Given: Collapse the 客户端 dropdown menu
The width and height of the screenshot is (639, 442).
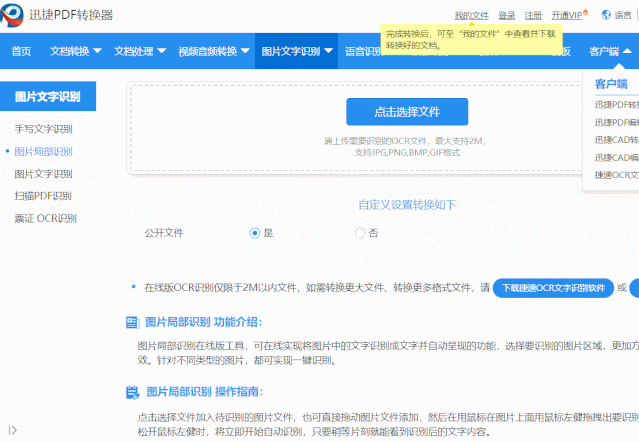Looking at the screenshot, I should coord(610,51).
